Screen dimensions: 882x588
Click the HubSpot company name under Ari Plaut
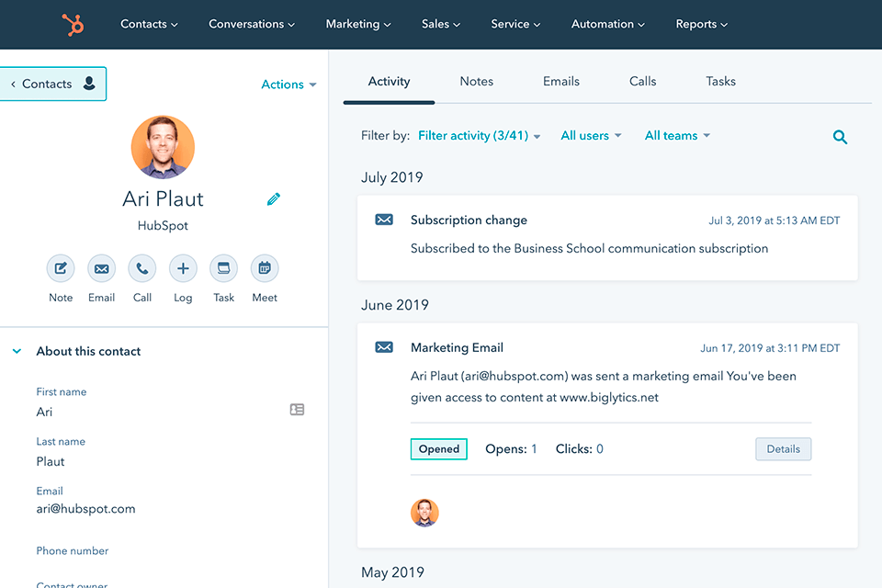click(x=164, y=226)
